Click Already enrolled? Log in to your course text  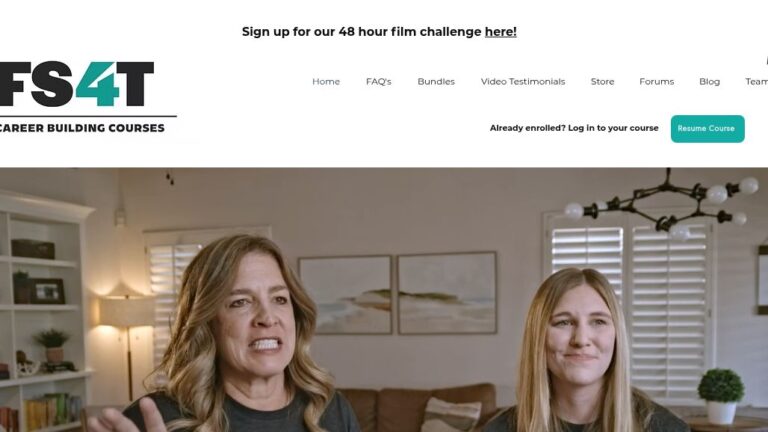click(574, 128)
